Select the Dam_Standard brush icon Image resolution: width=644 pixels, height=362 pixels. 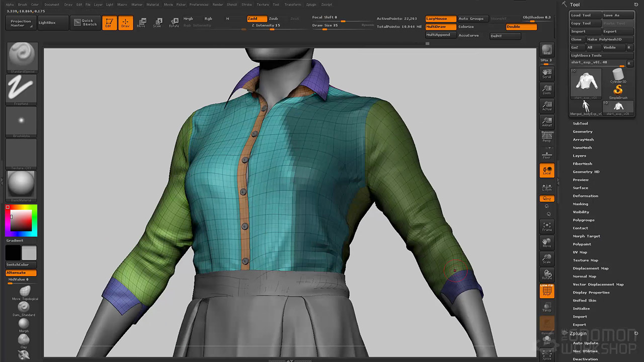[x=24, y=308]
